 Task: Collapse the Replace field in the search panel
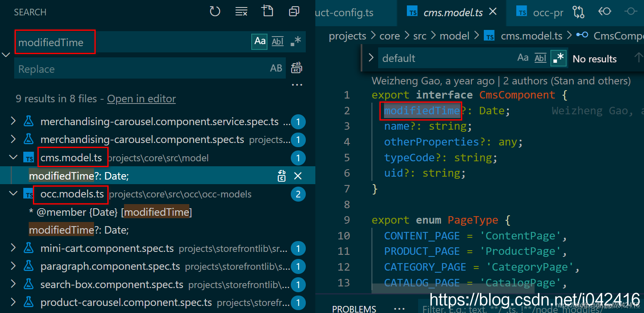click(6, 55)
